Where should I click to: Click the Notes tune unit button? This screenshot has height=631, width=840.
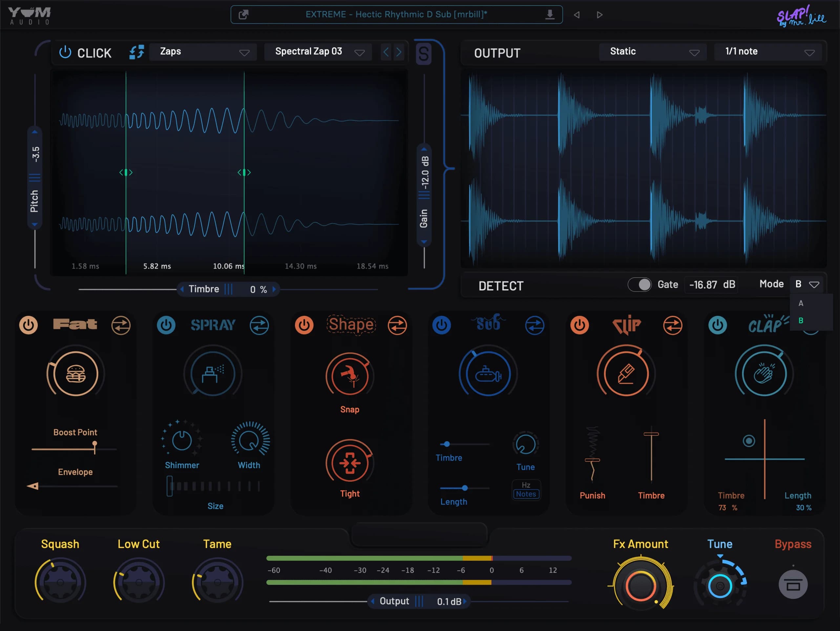point(526,494)
